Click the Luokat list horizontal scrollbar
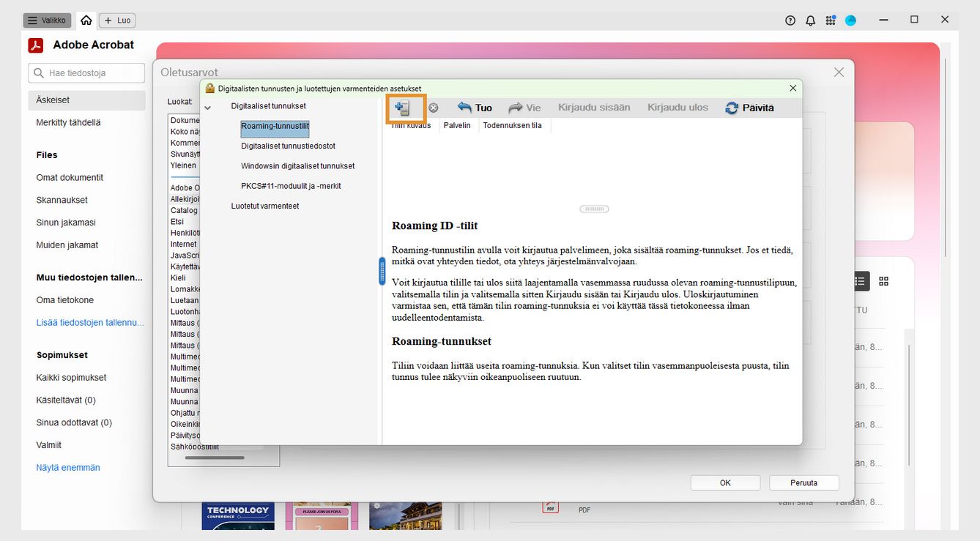 (214, 458)
